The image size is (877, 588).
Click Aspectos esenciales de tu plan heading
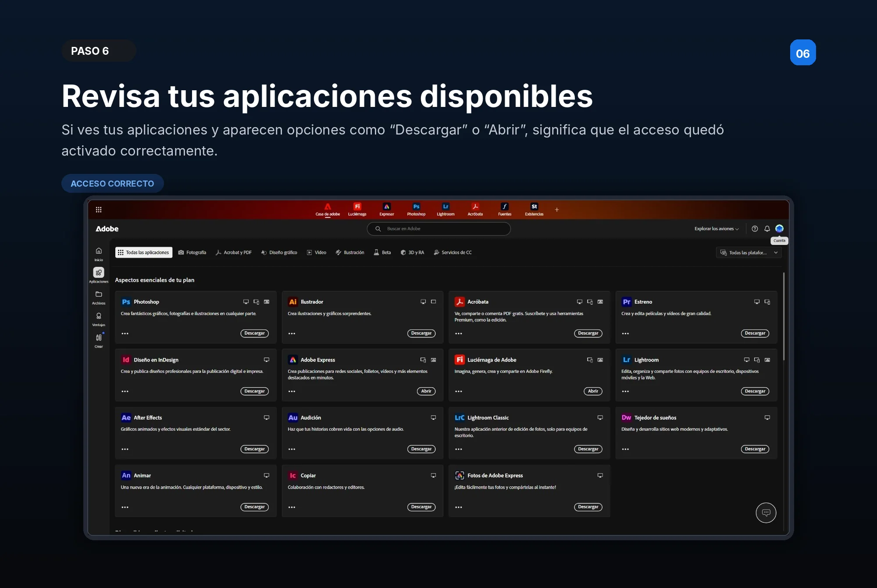pyautogui.click(x=154, y=280)
